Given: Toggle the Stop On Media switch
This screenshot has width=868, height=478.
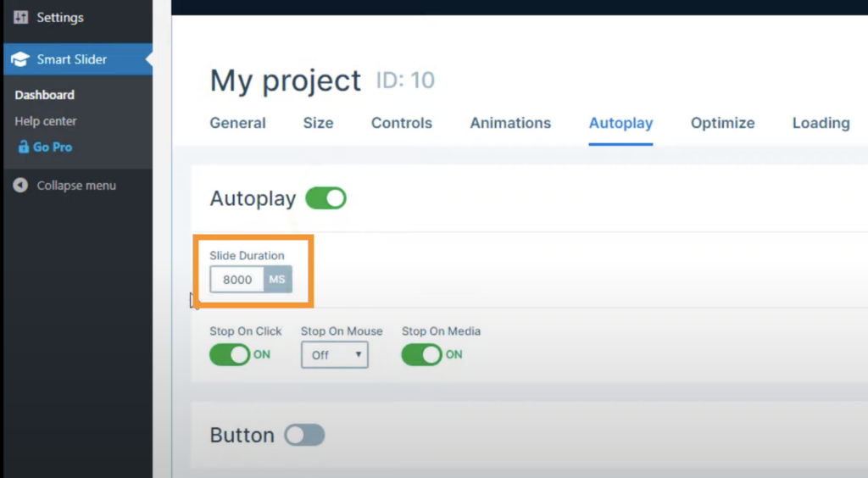Looking at the screenshot, I should pos(422,355).
